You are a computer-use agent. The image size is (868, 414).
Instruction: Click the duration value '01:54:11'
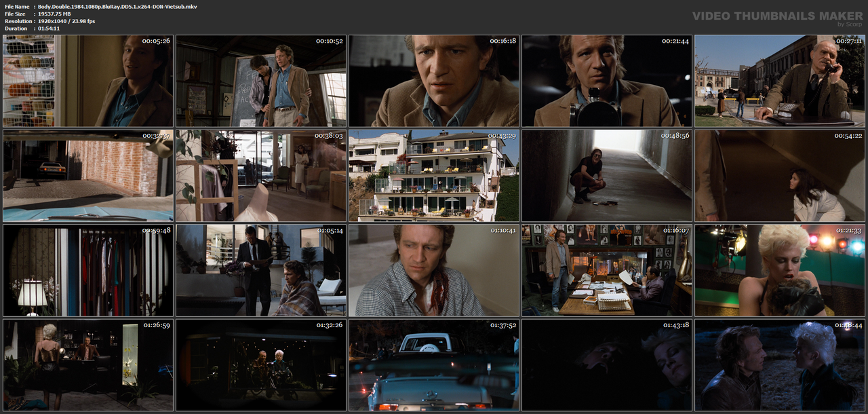pyautogui.click(x=49, y=29)
